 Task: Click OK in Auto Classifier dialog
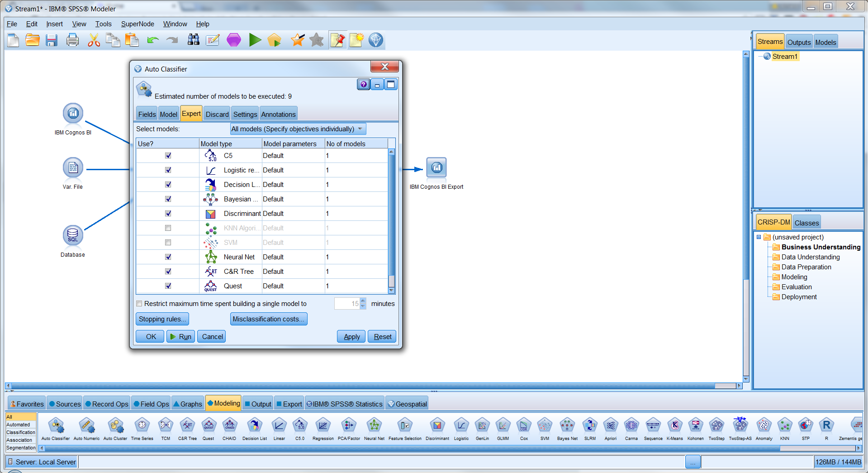click(x=151, y=337)
